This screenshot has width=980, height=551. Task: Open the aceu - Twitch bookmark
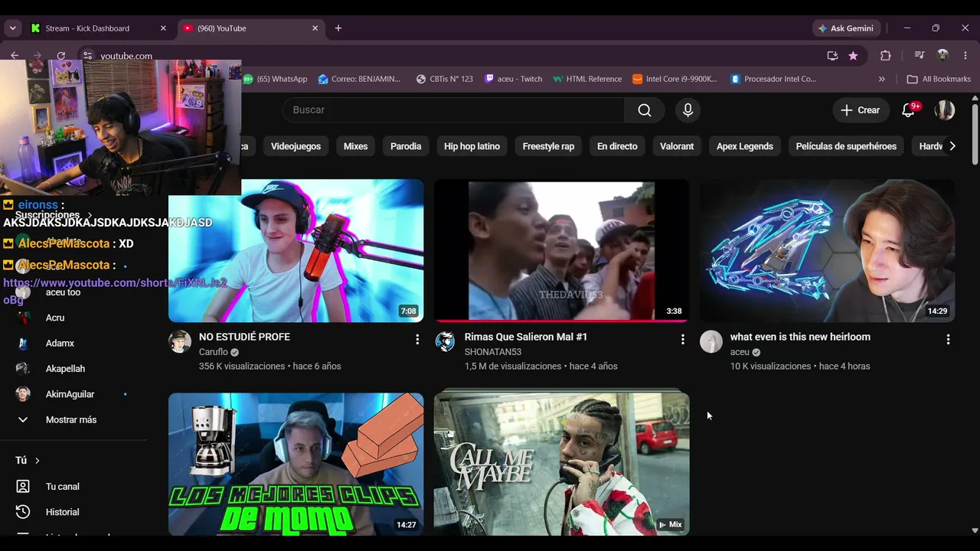click(513, 79)
